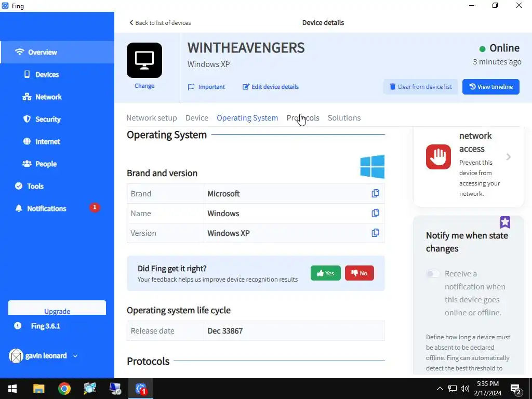
Task: Click the Release date value Dec 33867
Action: (225, 331)
